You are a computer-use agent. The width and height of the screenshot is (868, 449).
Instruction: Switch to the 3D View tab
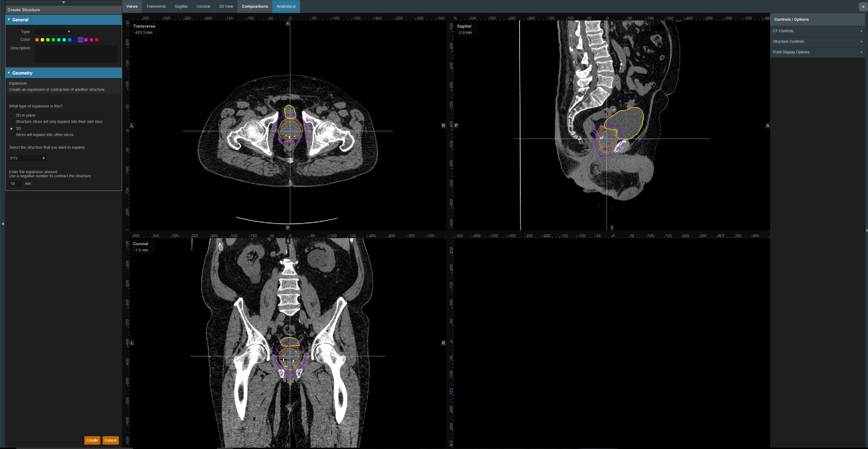(226, 6)
